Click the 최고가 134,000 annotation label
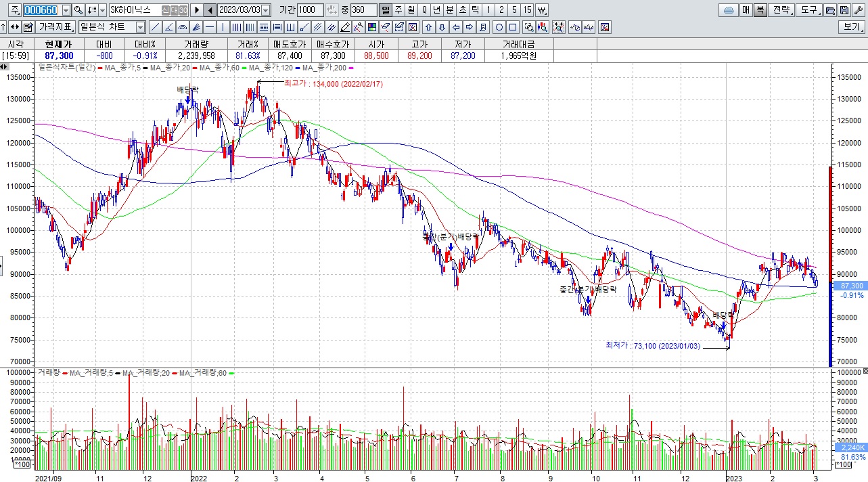868x482 pixels. [x=334, y=84]
